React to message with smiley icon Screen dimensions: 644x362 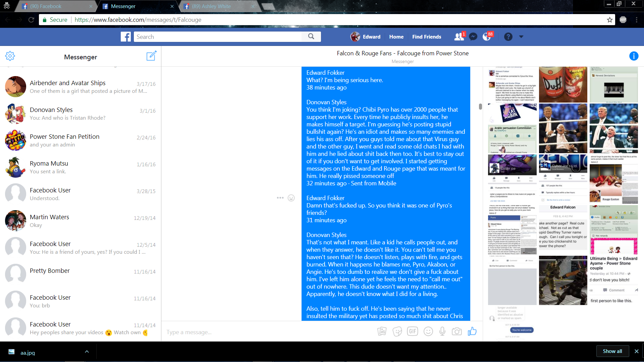click(x=291, y=198)
